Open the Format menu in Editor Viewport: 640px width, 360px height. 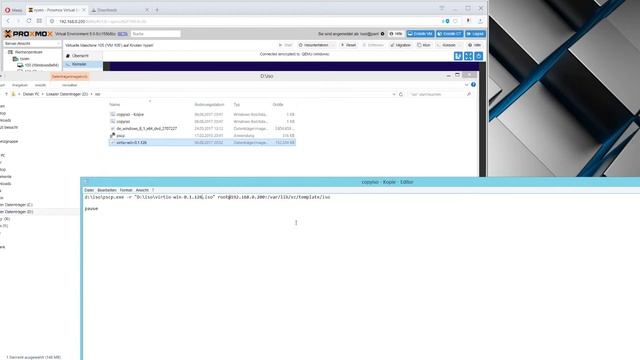click(126, 190)
